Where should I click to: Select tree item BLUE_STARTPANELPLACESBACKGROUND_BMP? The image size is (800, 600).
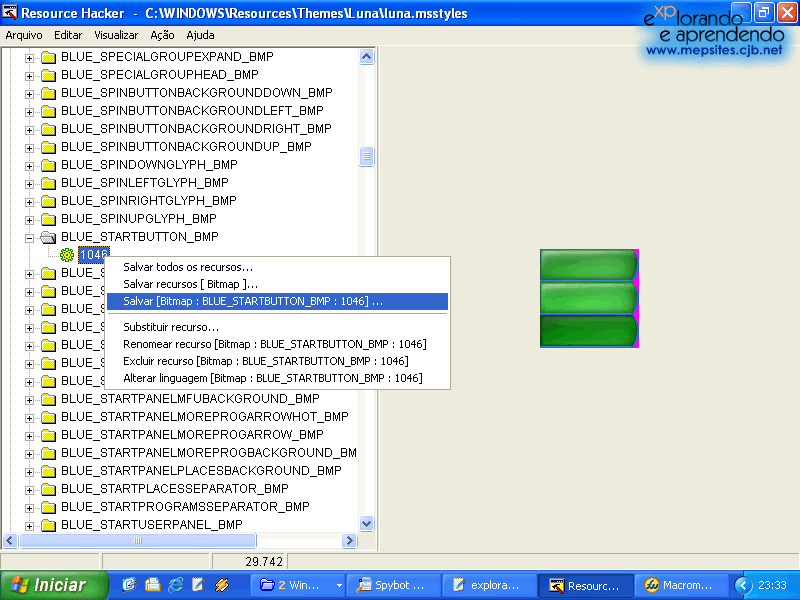coord(201,470)
